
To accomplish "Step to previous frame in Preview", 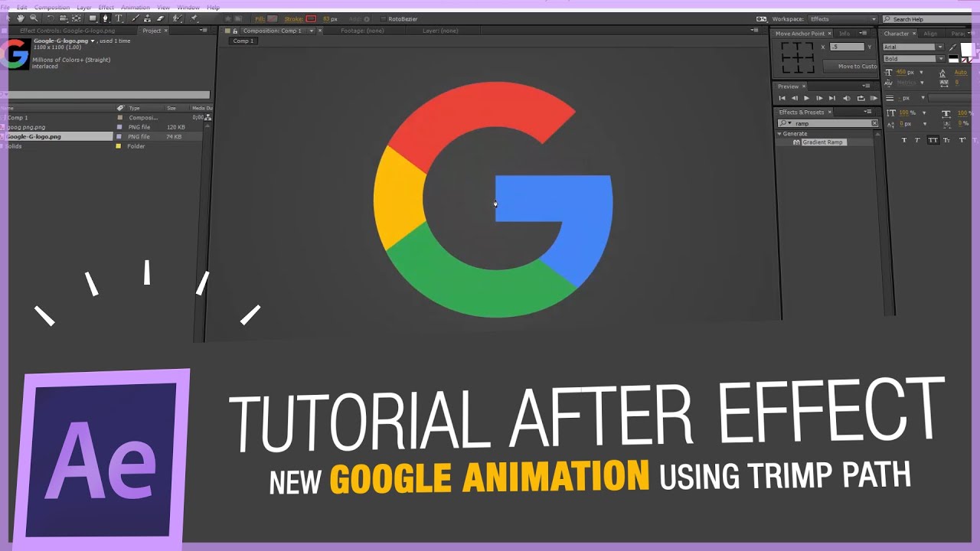I will pos(794,98).
